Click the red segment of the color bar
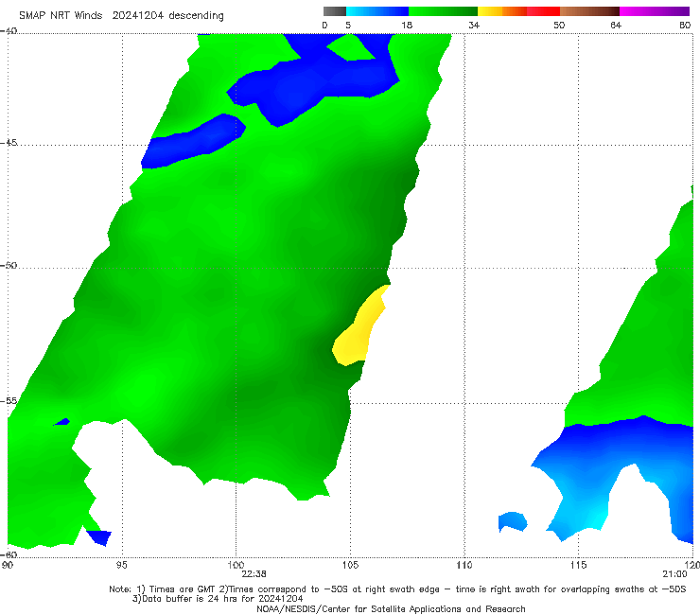This screenshot has width=700, height=615. (543, 11)
